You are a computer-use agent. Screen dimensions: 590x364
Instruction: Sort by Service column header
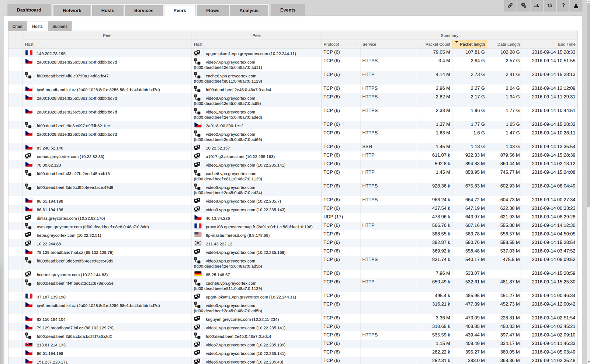point(388,44)
